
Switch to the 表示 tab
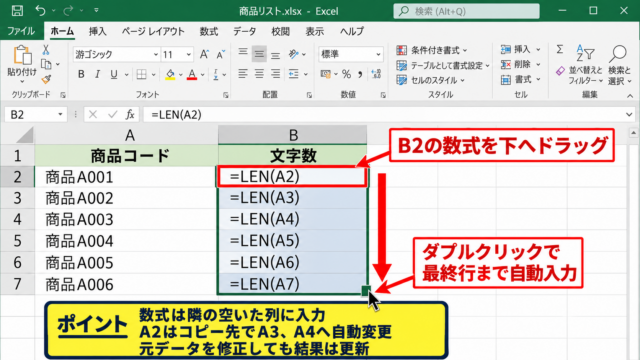point(315,31)
